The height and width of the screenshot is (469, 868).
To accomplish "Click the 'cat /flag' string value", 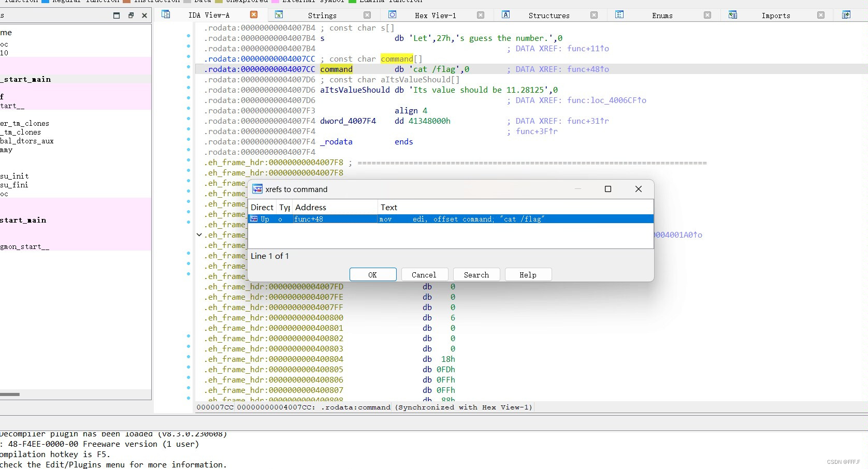I will click(435, 69).
